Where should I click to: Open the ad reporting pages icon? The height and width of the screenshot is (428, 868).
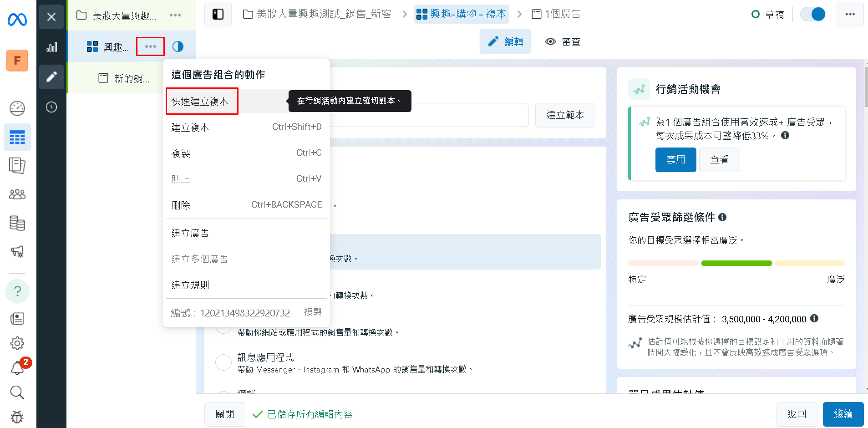point(17,166)
